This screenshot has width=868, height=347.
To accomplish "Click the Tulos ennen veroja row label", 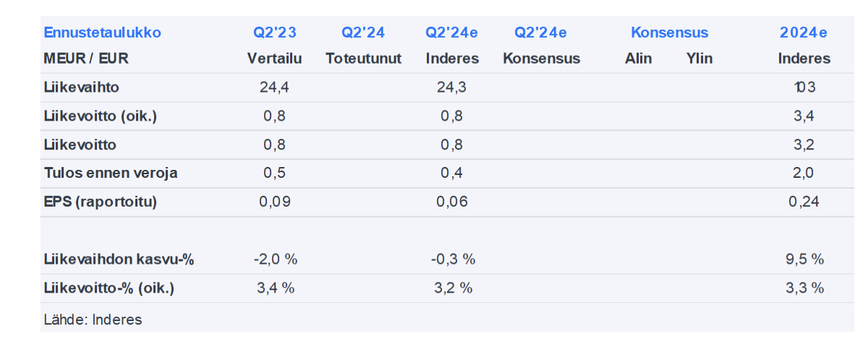I will tap(110, 173).
